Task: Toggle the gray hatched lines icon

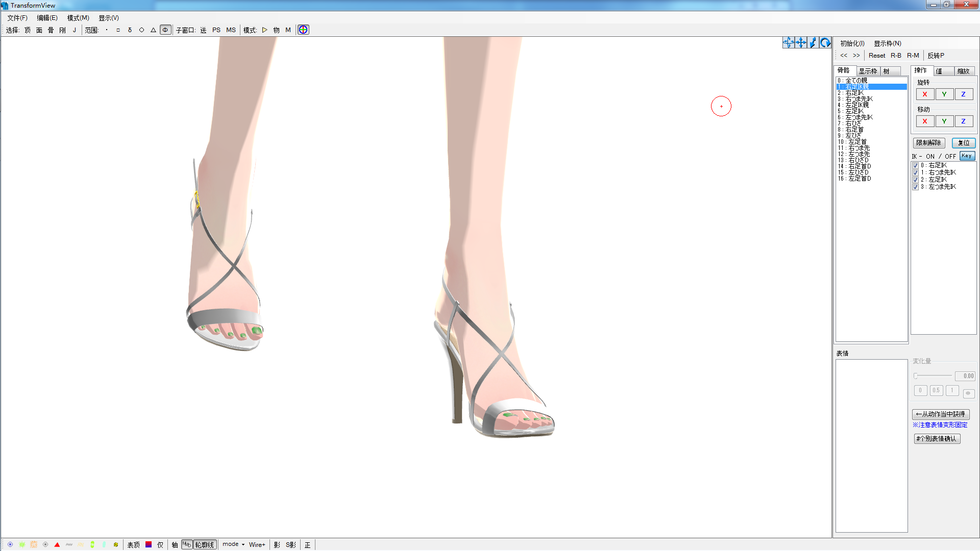Action: coord(69,544)
